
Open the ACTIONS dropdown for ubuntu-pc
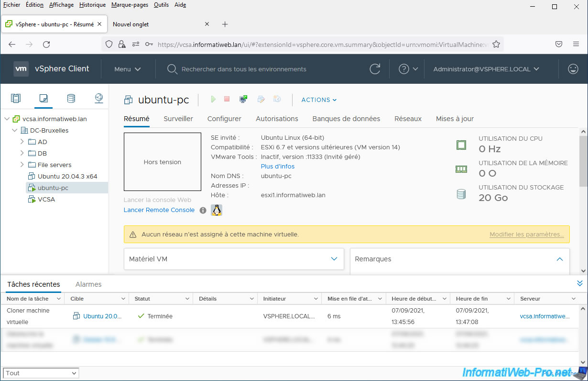(319, 100)
